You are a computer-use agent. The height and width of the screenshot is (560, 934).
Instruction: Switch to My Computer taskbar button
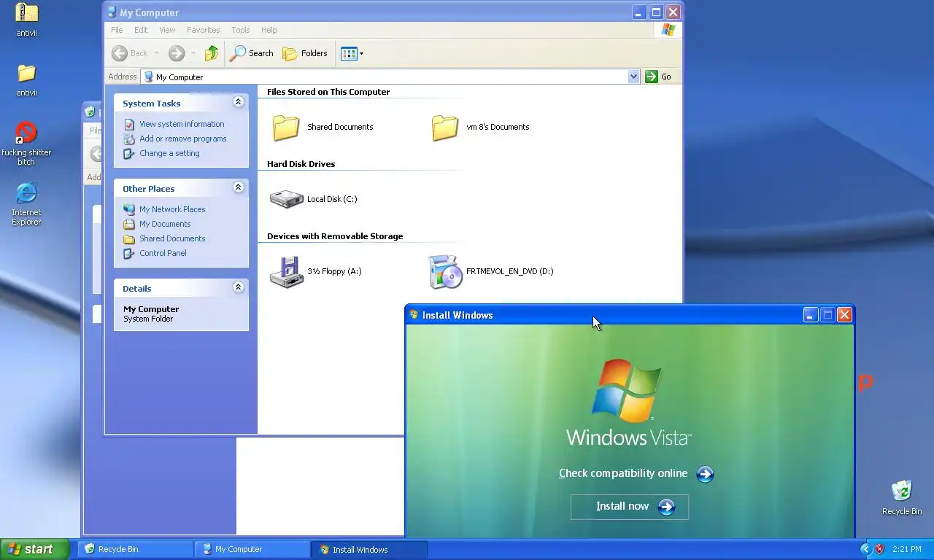click(252, 549)
